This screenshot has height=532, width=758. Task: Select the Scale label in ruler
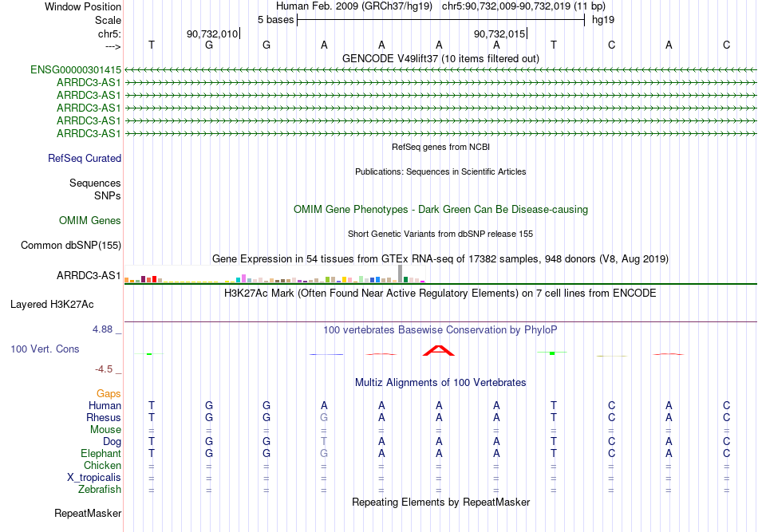[x=108, y=20]
